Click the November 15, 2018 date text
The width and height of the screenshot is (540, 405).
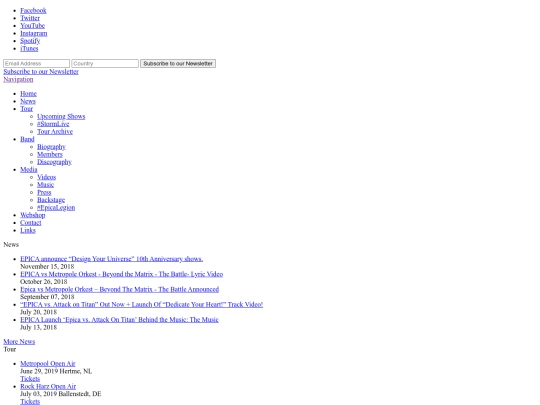47,267
